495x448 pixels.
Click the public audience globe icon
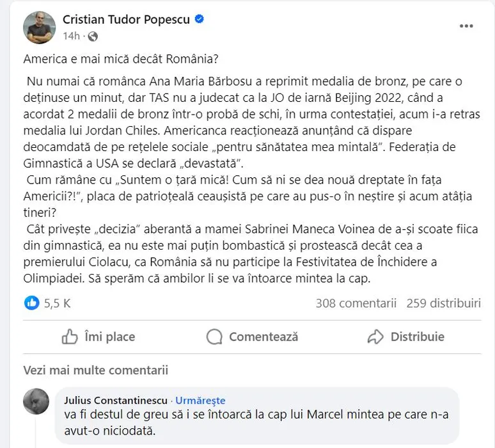click(93, 36)
